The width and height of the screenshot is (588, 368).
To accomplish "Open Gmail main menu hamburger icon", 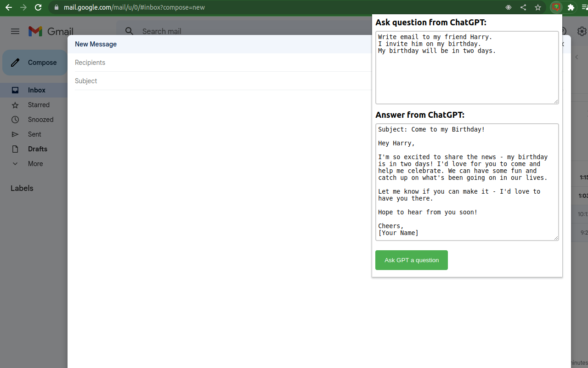I will click(x=15, y=31).
